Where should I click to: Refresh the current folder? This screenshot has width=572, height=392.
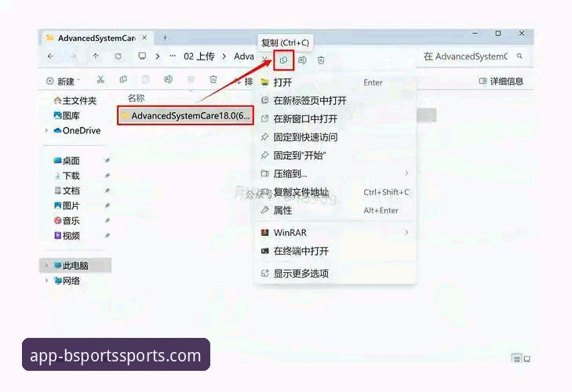118,56
